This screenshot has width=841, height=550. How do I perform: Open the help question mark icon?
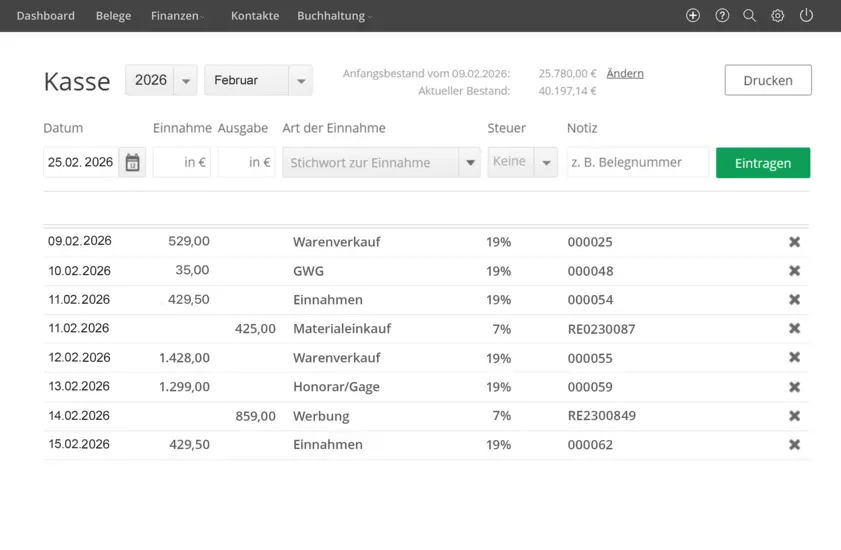click(x=722, y=16)
